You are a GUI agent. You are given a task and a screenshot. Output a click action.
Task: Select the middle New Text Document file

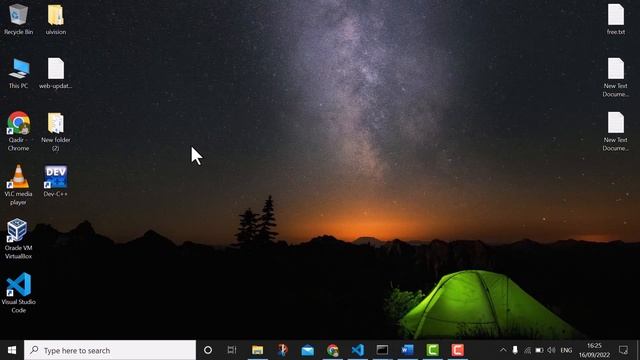(x=616, y=77)
